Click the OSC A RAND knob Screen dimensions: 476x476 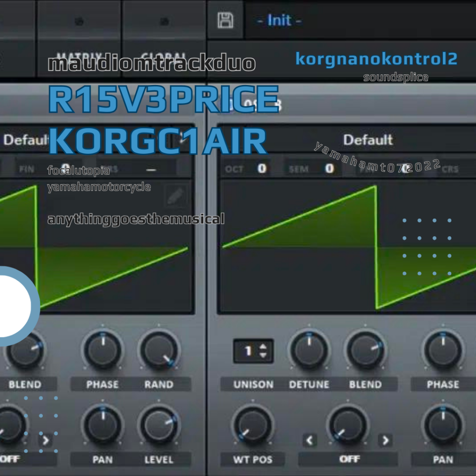(x=159, y=350)
